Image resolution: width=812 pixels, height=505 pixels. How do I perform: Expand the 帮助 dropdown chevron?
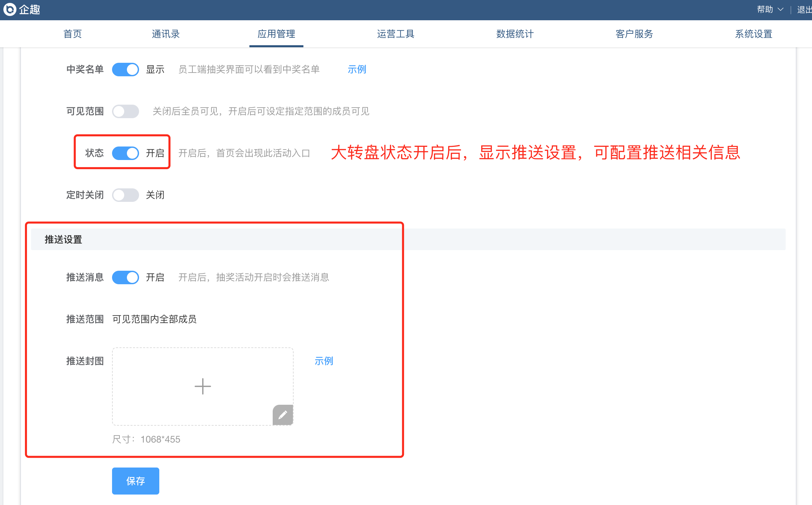click(x=780, y=9)
